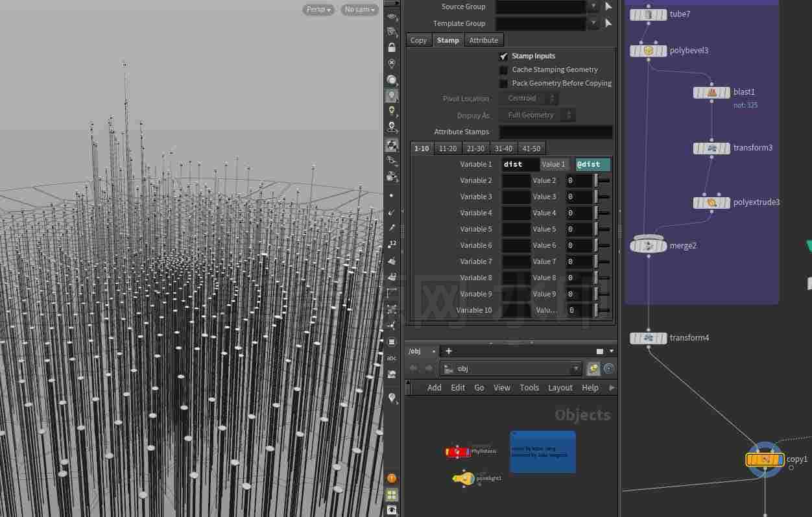Click the Value 9 slider
Image resolution: width=812 pixels, height=517 pixels.
[x=603, y=295]
